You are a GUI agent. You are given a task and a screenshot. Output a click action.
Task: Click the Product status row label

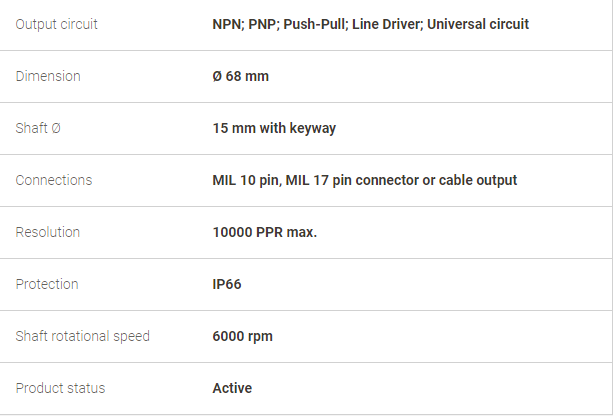(x=60, y=388)
